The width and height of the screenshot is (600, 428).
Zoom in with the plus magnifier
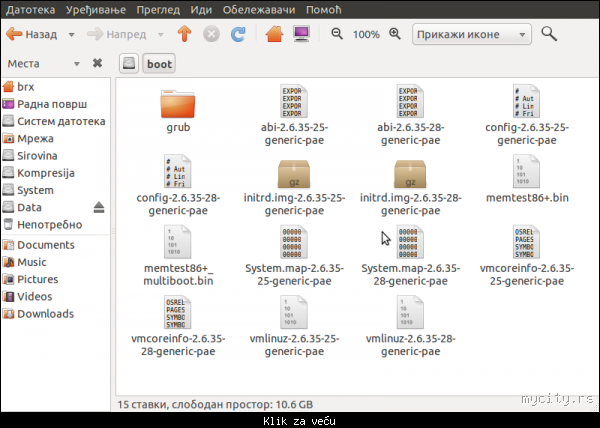pos(395,34)
